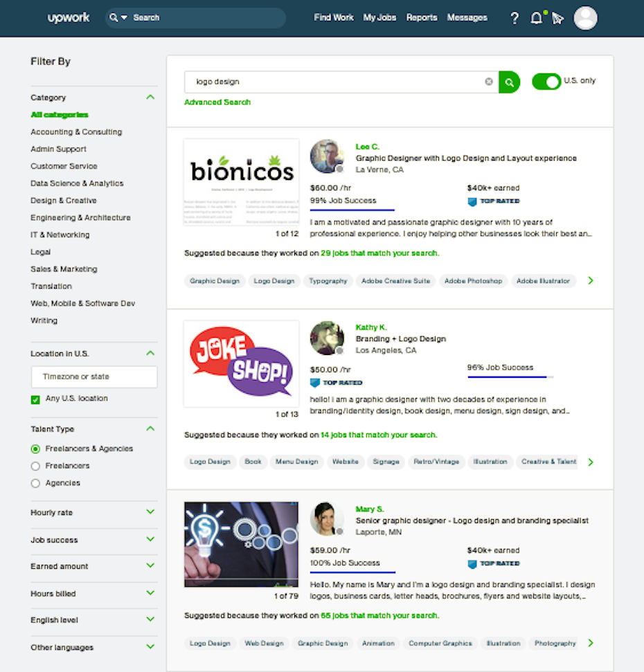Collapse the Category filter section
Image resolution: width=644 pixels, height=672 pixels.
150,98
